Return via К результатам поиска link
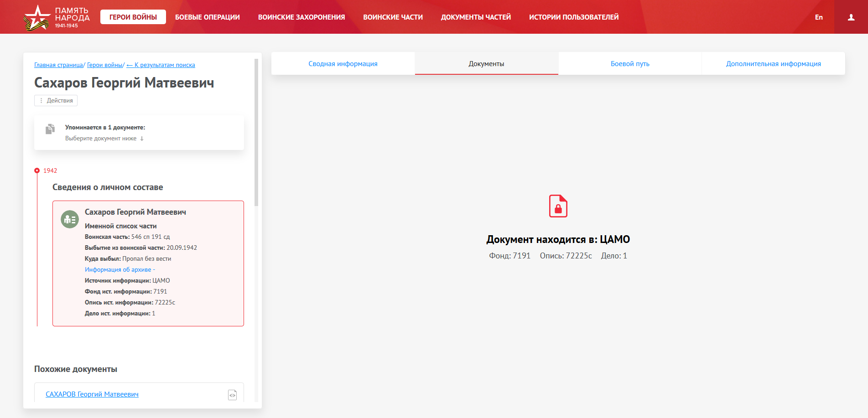The height and width of the screenshot is (418, 868). (x=161, y=65)
